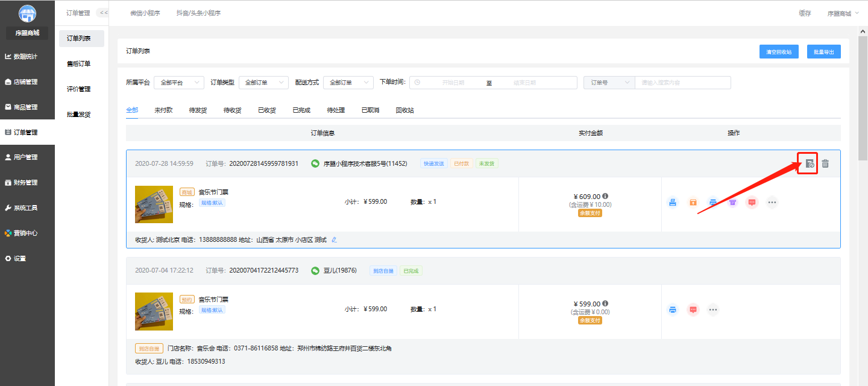Viewport: 868px width, 386px height.
Task: Click the cancel-order icon on order 20200728145959781931
Action: [810, 163]
